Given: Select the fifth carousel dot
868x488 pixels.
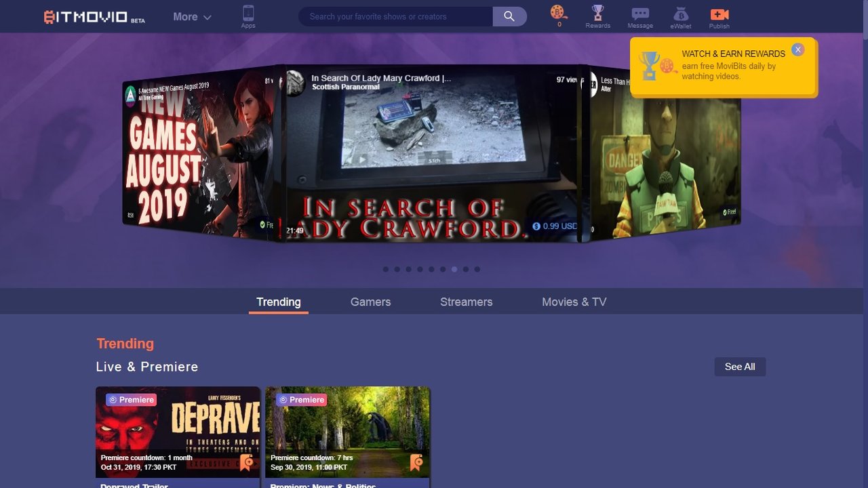Looking at the screenshot, I should [x=431, y=269].
